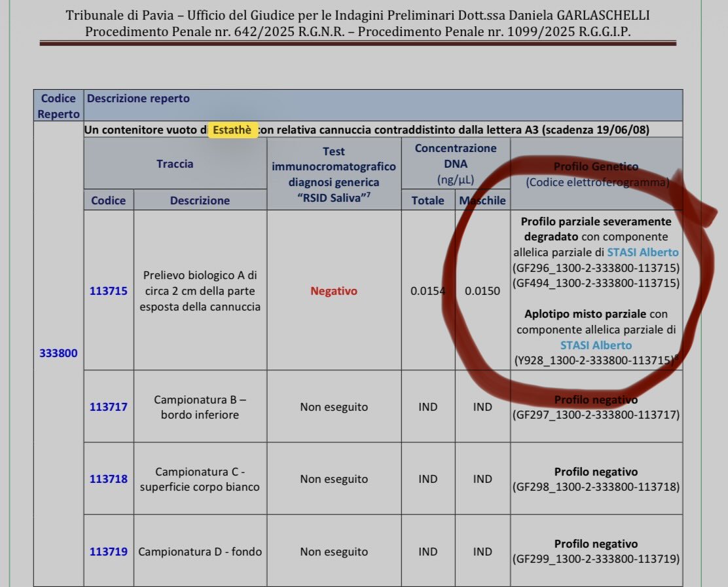The image size is (728, 587).
Task: Click second 'STASI Alberto' under Aplotipo
Action: coord(596,345)
